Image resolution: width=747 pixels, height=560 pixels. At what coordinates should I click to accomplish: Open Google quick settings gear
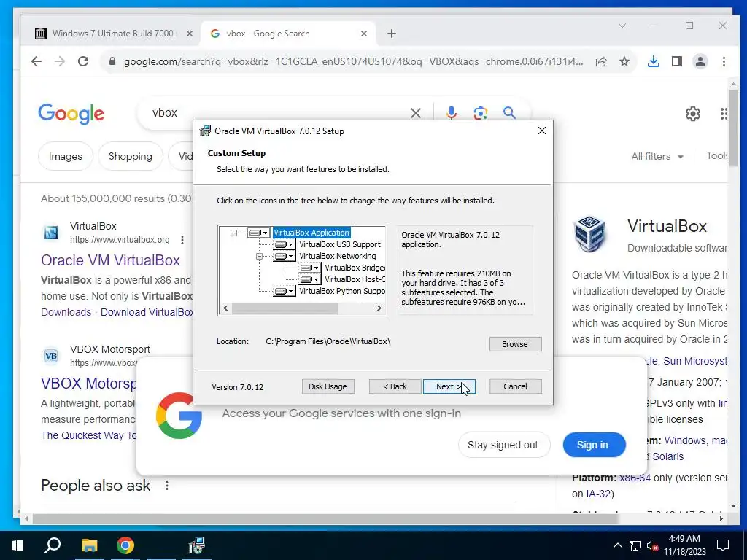coord(693,114)
